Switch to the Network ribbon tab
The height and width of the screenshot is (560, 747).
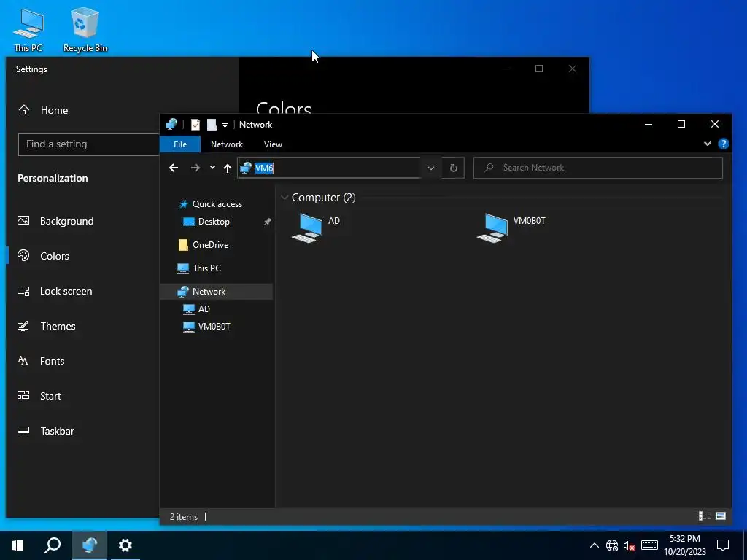tap(227, 144)
